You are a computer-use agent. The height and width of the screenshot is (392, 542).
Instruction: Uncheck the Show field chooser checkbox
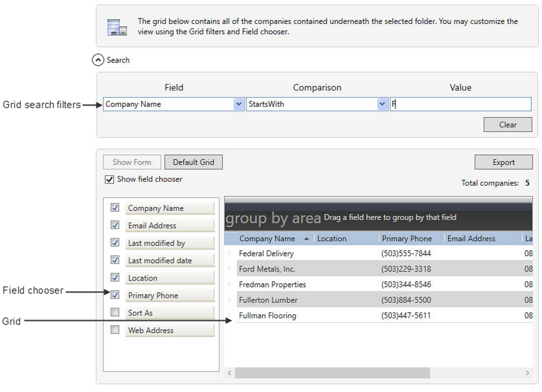pyautogui.click(x=110, y=179)
